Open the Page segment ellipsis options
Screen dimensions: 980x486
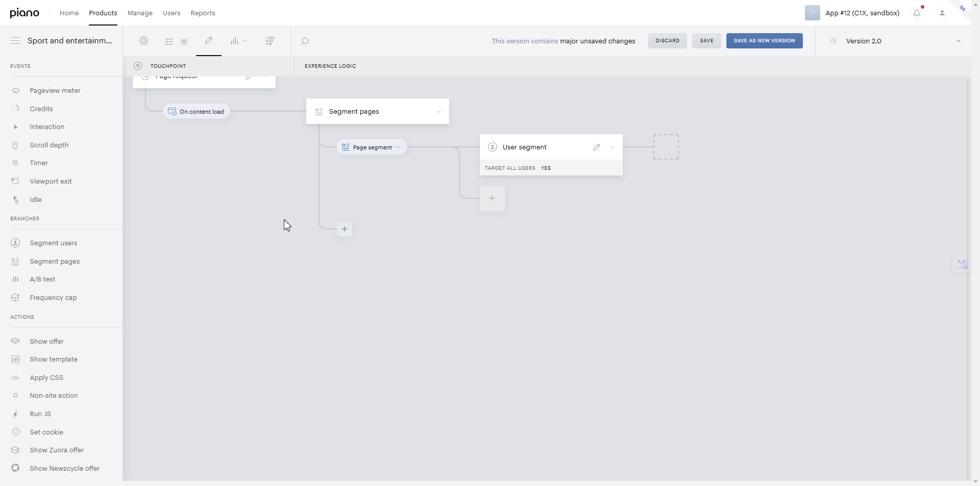click(397, 147)
